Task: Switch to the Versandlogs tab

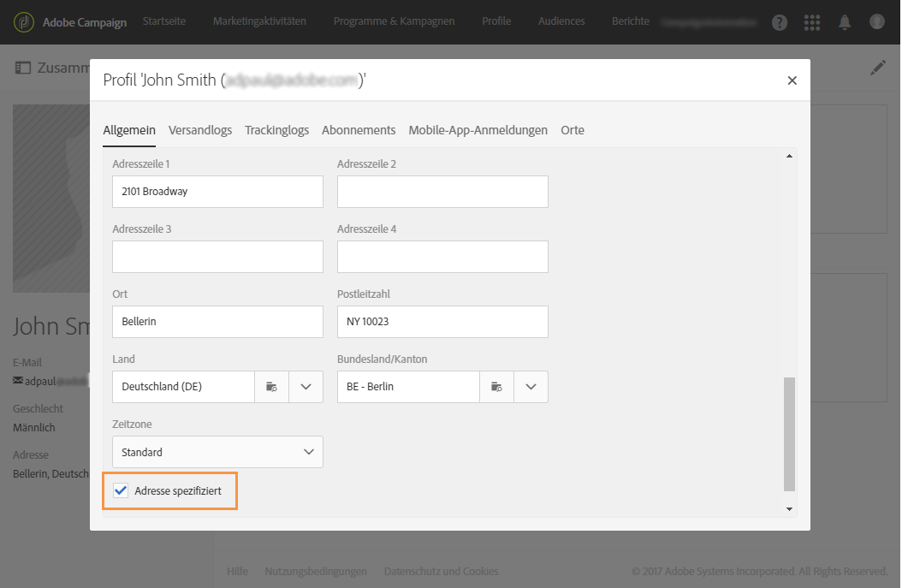Action: coord(200,130)
